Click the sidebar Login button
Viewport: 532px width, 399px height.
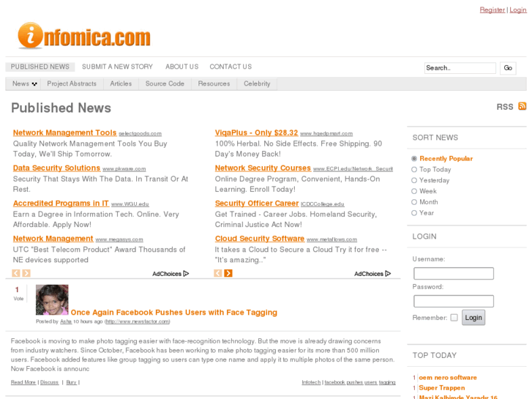[473, 318]
